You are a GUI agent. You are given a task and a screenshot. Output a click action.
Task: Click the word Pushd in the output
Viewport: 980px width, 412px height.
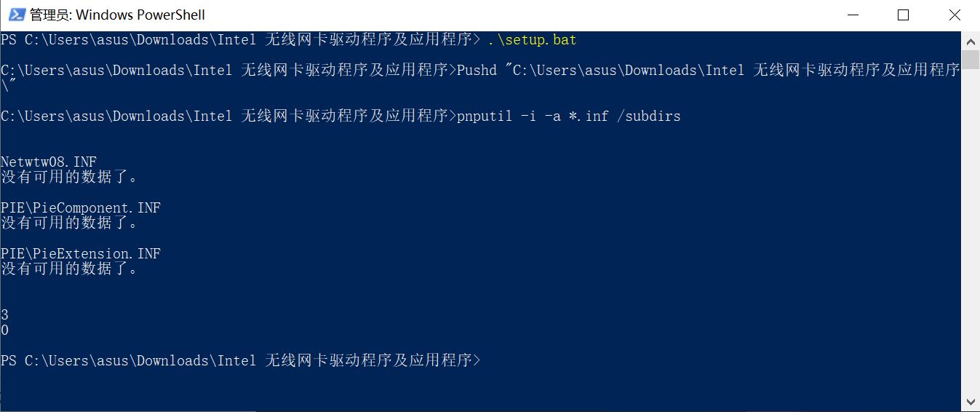pos(477,70)
